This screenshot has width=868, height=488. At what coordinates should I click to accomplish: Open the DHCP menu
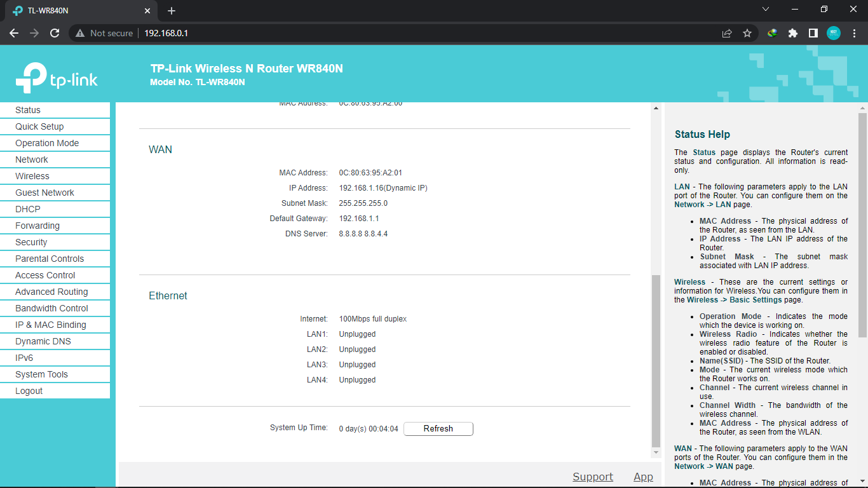[55, 209]
